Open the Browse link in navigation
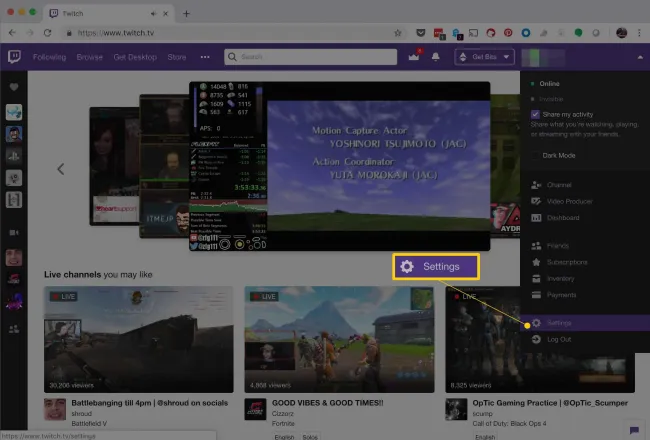The height and width of the screenshot is (440, 650). [x=89, y=57]
